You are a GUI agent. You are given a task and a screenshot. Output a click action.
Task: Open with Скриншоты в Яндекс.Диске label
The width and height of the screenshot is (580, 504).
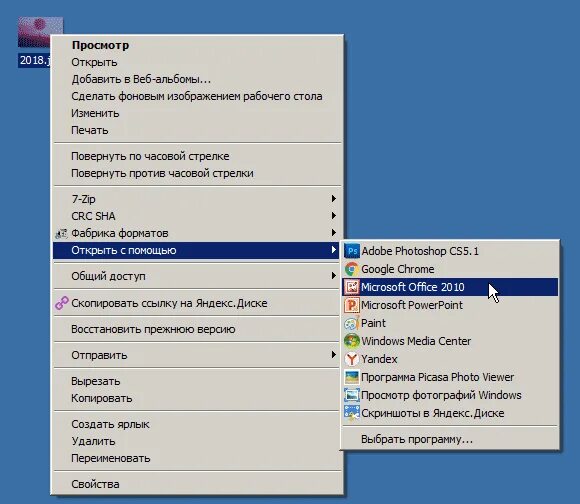[x=432, y=413]
